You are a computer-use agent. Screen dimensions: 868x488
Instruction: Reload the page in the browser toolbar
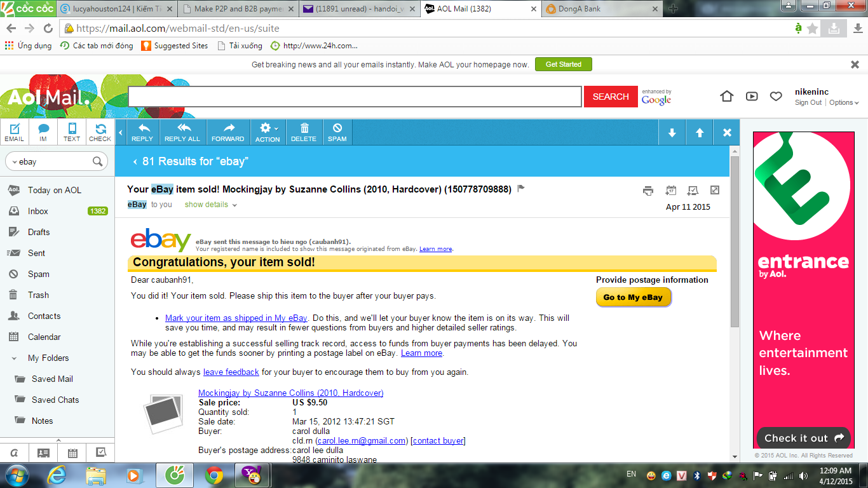coord(48,29)
